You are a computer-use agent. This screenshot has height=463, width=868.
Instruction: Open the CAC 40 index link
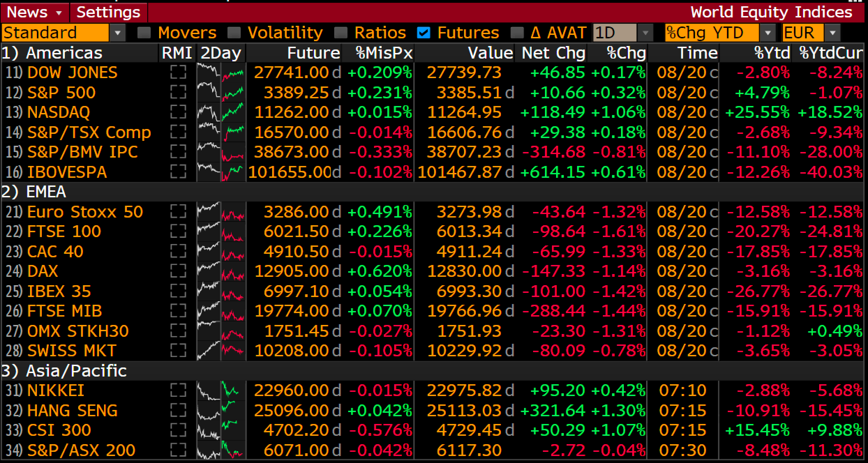coord(55,251)
